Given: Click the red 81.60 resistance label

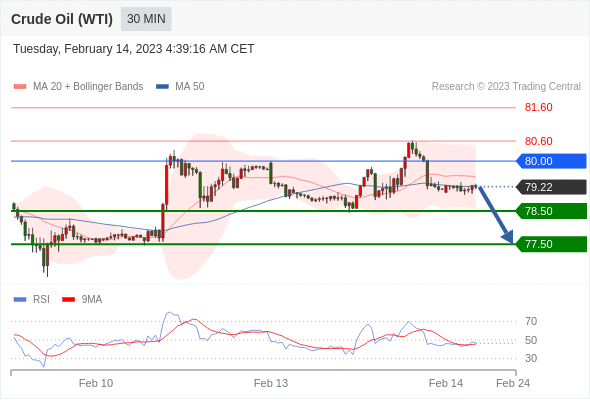Looking at the screenshot, I should pyautogui.click(x=538, y=107).
